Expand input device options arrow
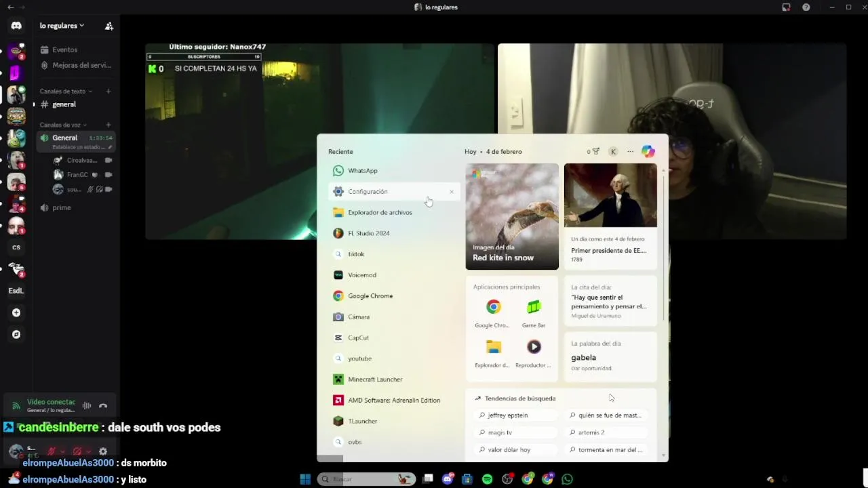This screenshot has height=488, width=868. click(62, 451)
